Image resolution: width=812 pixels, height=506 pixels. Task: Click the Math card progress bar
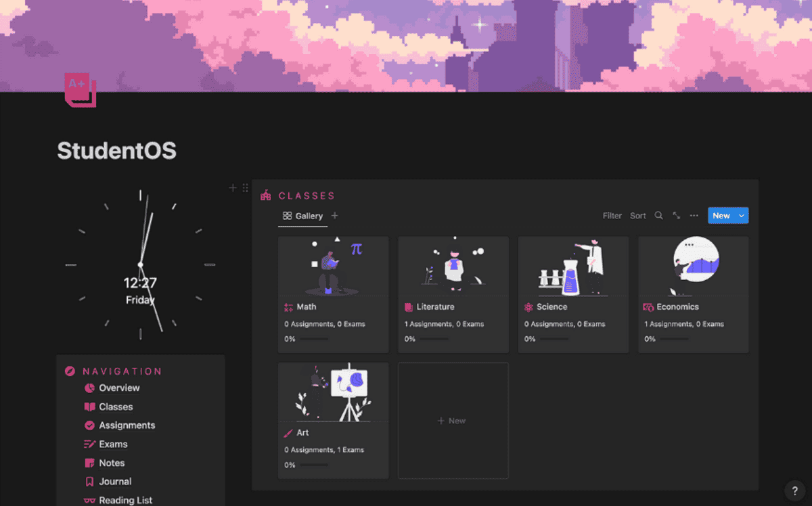pyautogui.click(x=315, y=339)
